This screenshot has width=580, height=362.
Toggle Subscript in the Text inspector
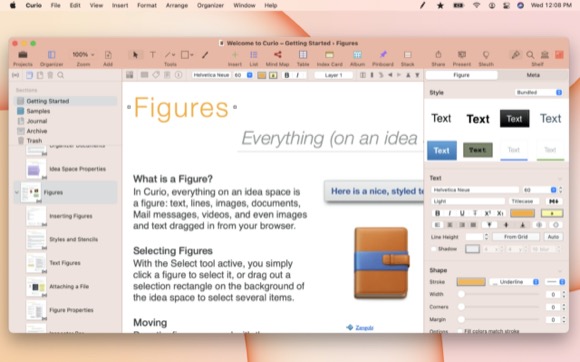500,213
